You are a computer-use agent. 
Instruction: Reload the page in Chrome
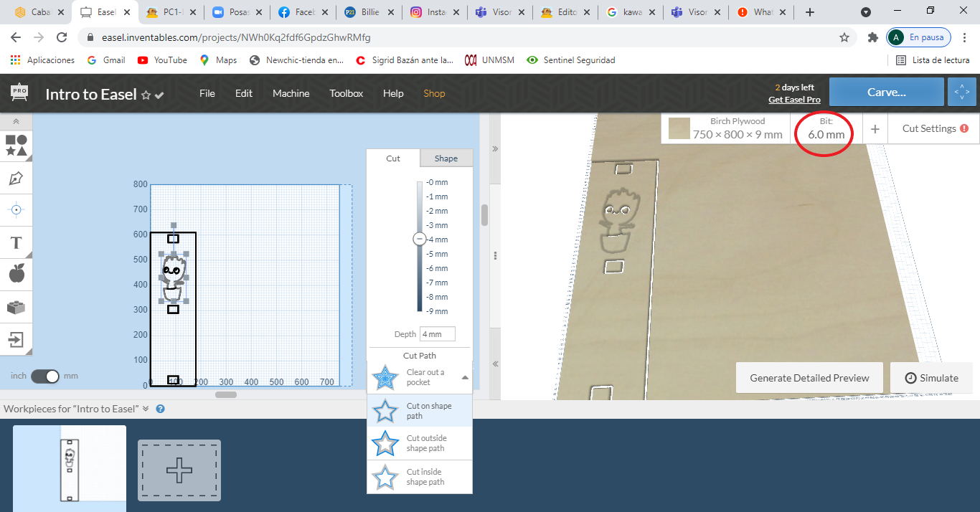pos(62,37)
